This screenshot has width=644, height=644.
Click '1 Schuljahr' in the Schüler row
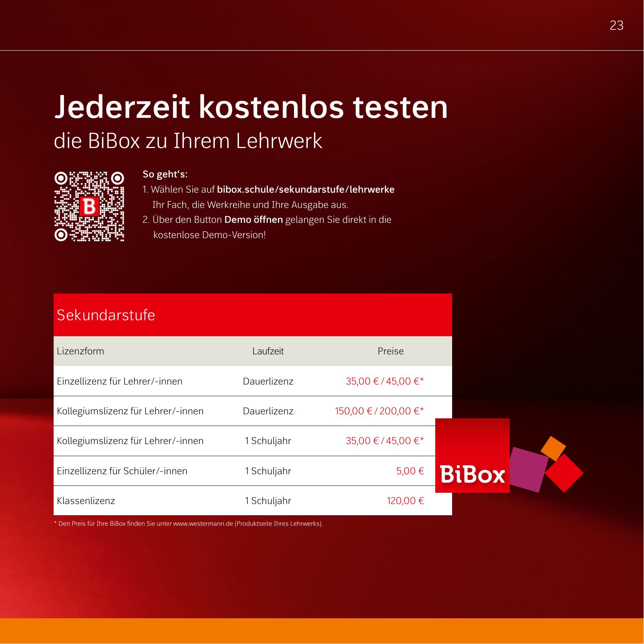point(268,471)
